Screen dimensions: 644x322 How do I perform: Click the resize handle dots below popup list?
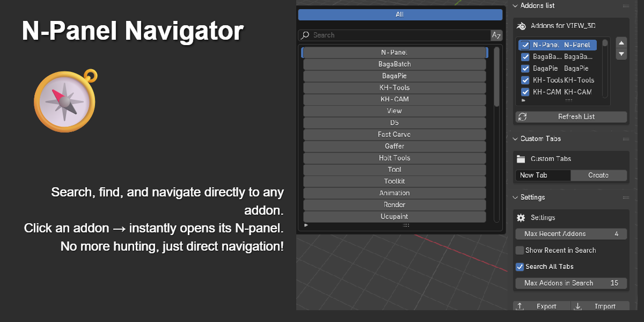click(406, 225)
